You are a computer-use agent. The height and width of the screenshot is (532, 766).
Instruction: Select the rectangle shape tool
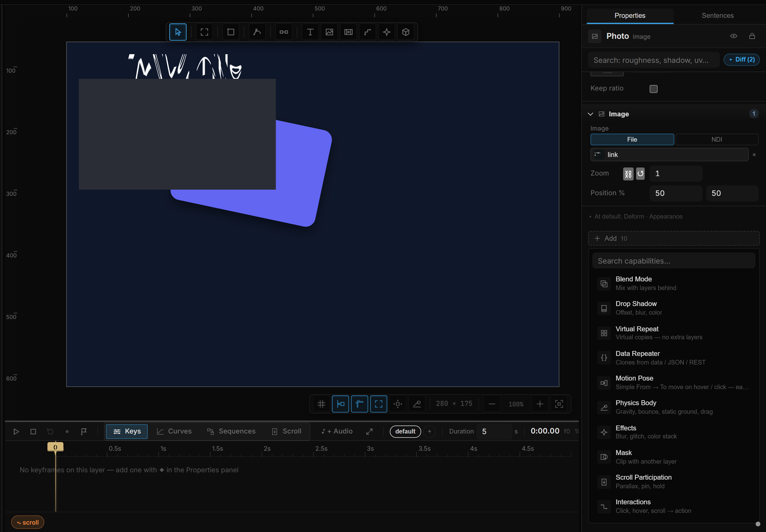point(231,32)
